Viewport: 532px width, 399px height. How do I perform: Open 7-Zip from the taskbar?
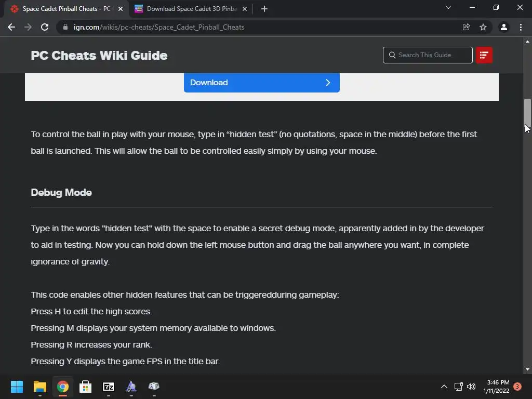[x=108, y=387]
